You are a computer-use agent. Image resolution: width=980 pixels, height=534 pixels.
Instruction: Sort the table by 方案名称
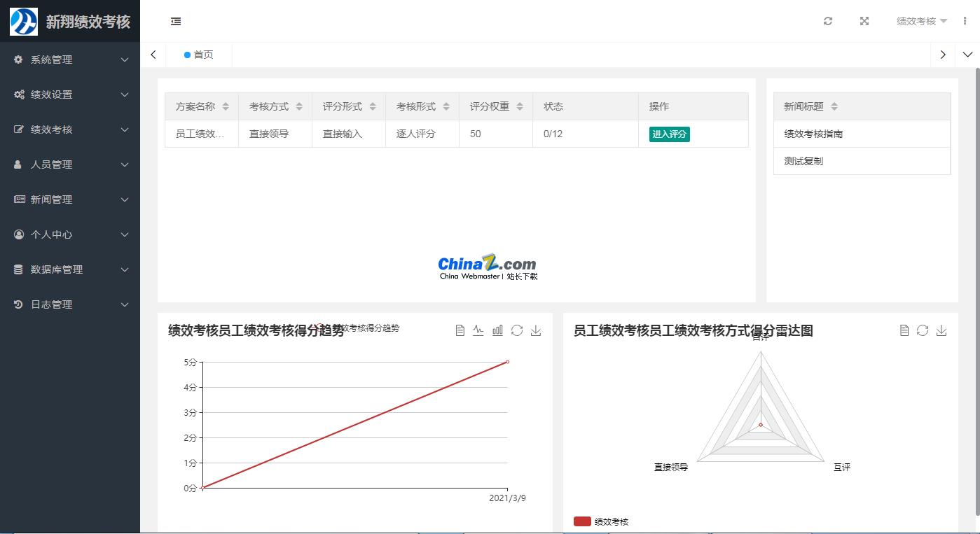pos(226,106)
